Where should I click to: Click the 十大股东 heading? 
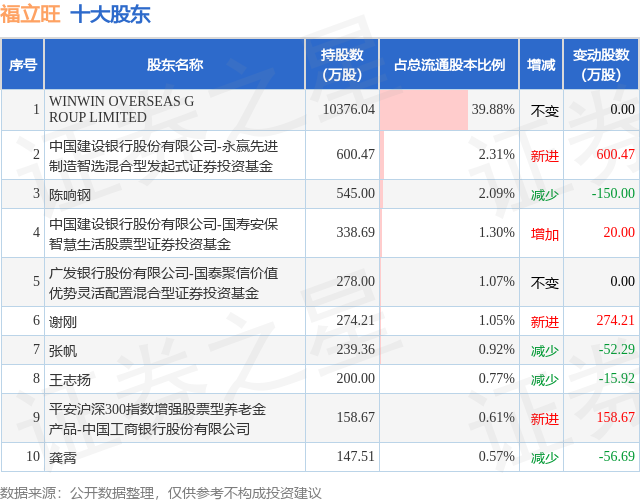(111, 14)
